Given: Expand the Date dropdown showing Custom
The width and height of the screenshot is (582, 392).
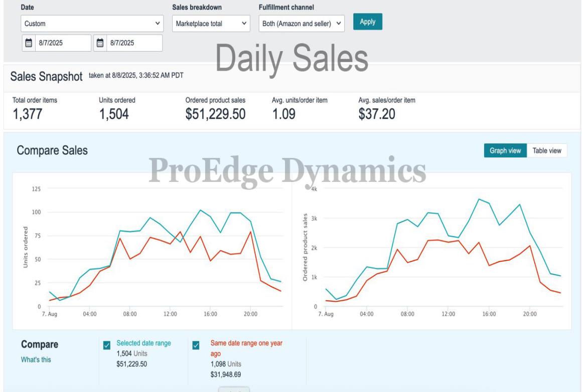Looking at the screenshot, I should coord(93,23).
